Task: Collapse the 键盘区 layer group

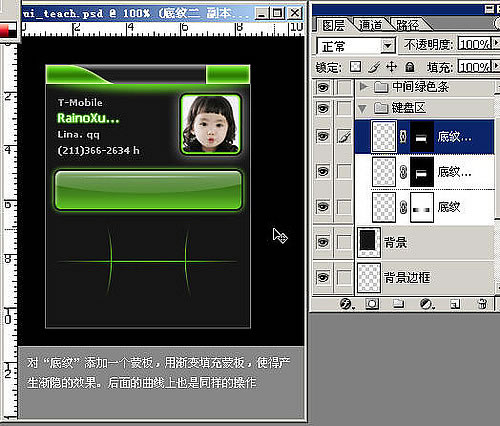Action: click(x=363, y=108)
